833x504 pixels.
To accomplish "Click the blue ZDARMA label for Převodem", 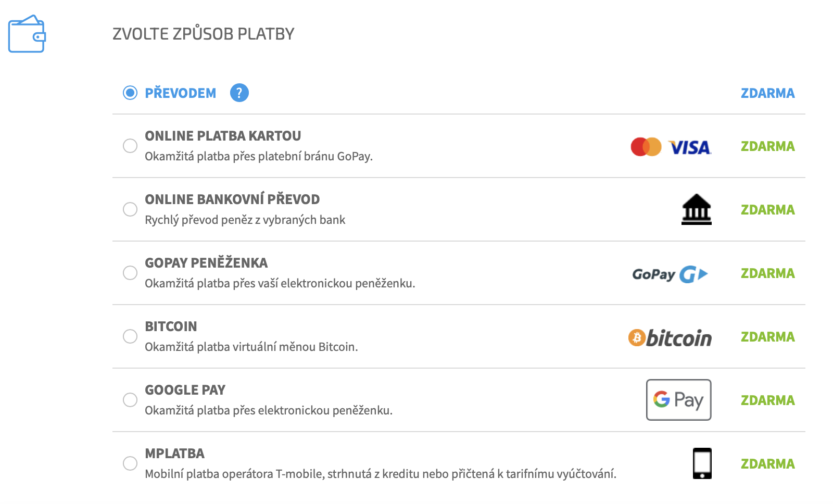I will [x=768, y=93].
